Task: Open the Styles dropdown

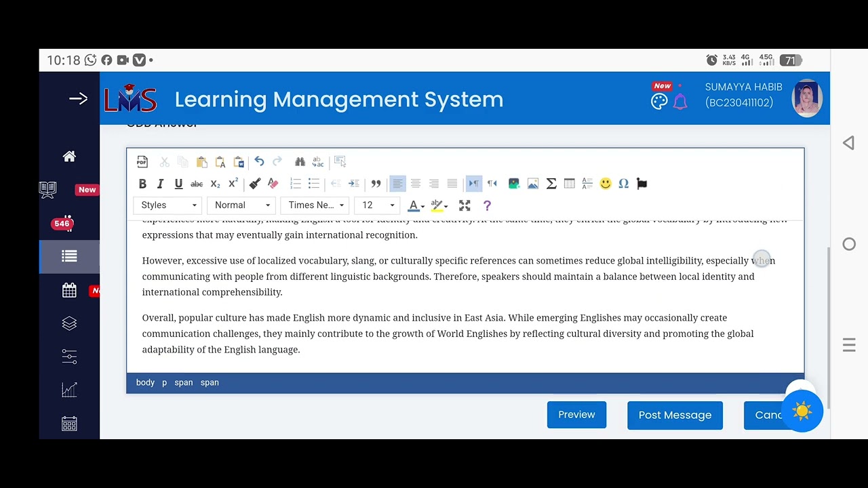Action: click(167, 205)
